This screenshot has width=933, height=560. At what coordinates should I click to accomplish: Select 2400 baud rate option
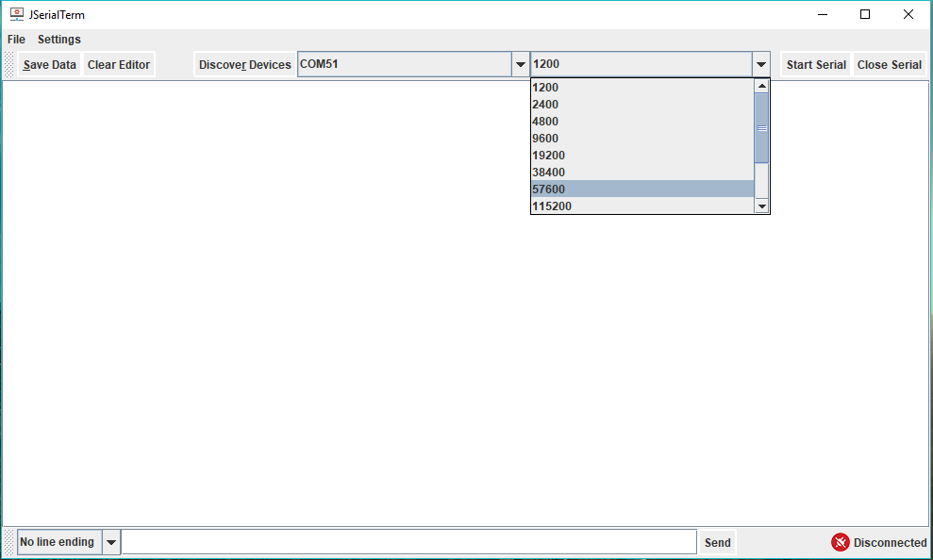[642, 104]
